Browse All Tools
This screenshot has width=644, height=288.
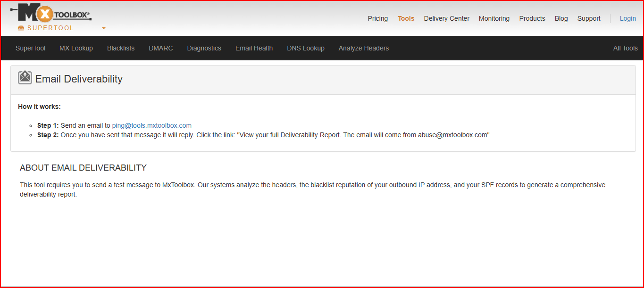click(625, 48)
